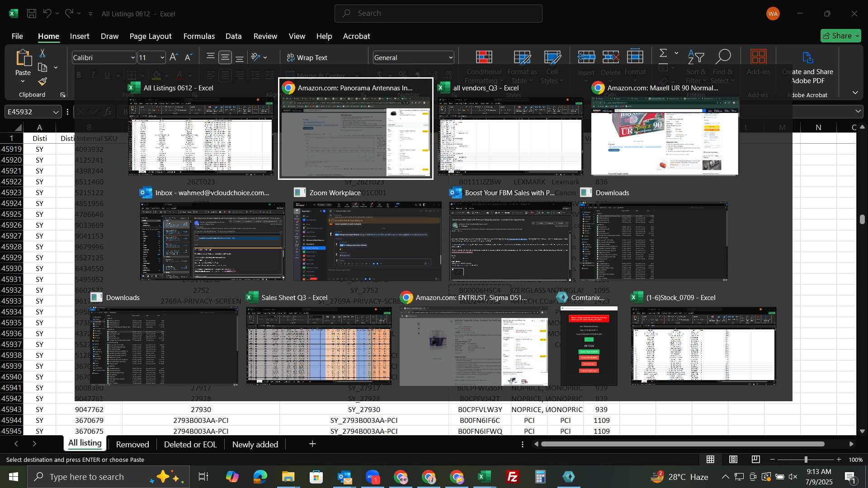Screen dimensions: 868x488
Task: Decrease font size with small A icon
Action: point(189,57)
